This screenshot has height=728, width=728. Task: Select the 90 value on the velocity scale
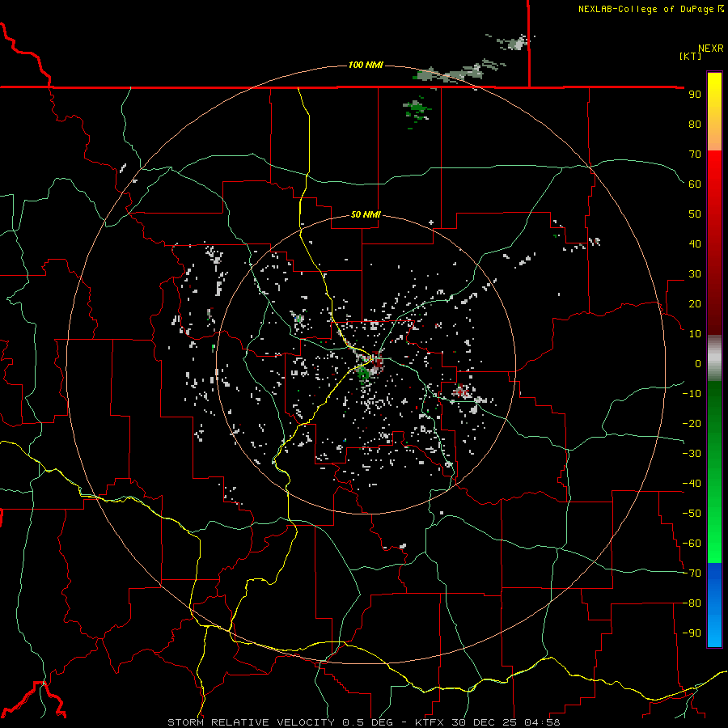[695, 95]
